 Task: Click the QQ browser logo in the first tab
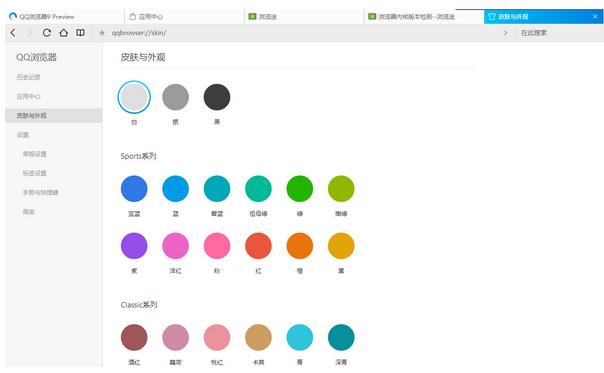click(13, 16)
